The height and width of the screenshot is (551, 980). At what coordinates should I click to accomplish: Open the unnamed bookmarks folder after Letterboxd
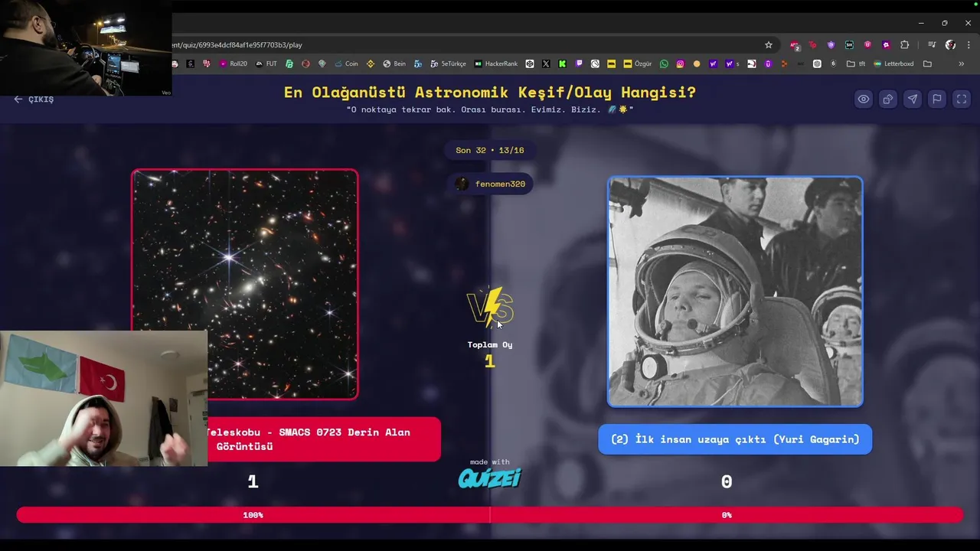927,64
